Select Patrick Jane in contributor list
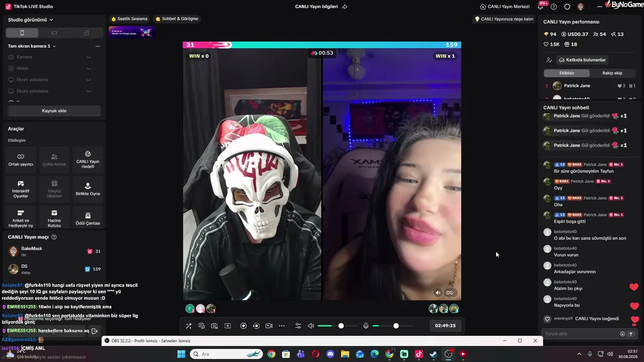The height and width of the screenshot is (362, 644). [591, 85]
